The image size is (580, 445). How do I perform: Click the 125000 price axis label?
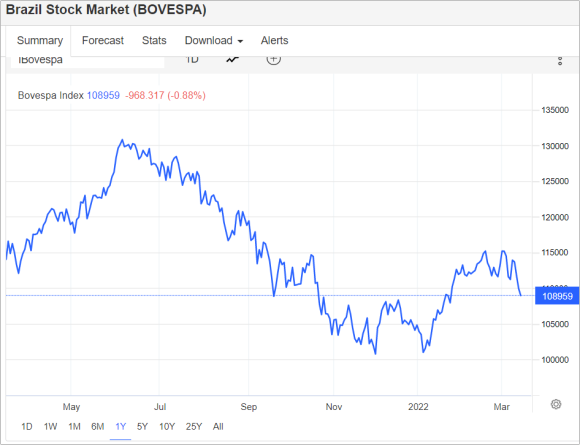pos(555,181)
